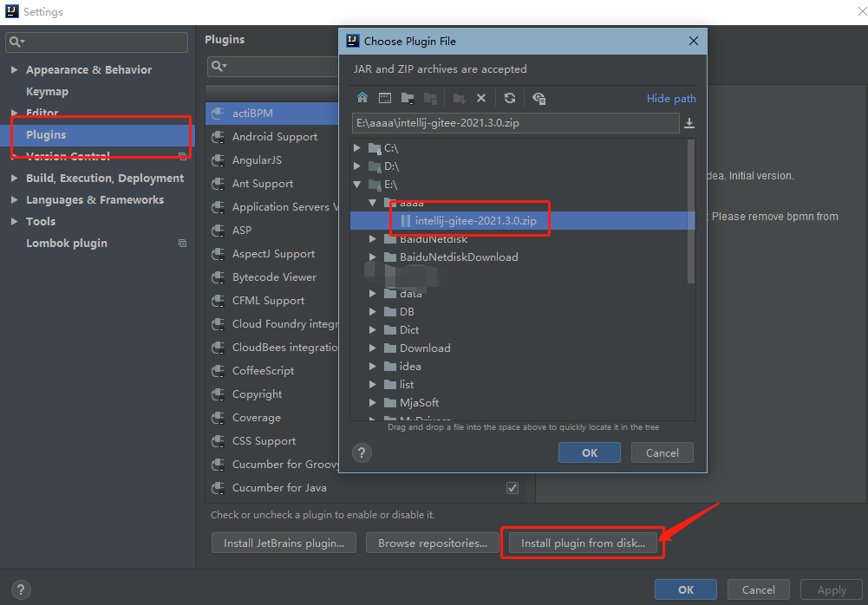The width and height of the screenshot is (868, 605).
Task: Expand the D:\ drive node
Action: pyautogui.click(x=357, y=166)
